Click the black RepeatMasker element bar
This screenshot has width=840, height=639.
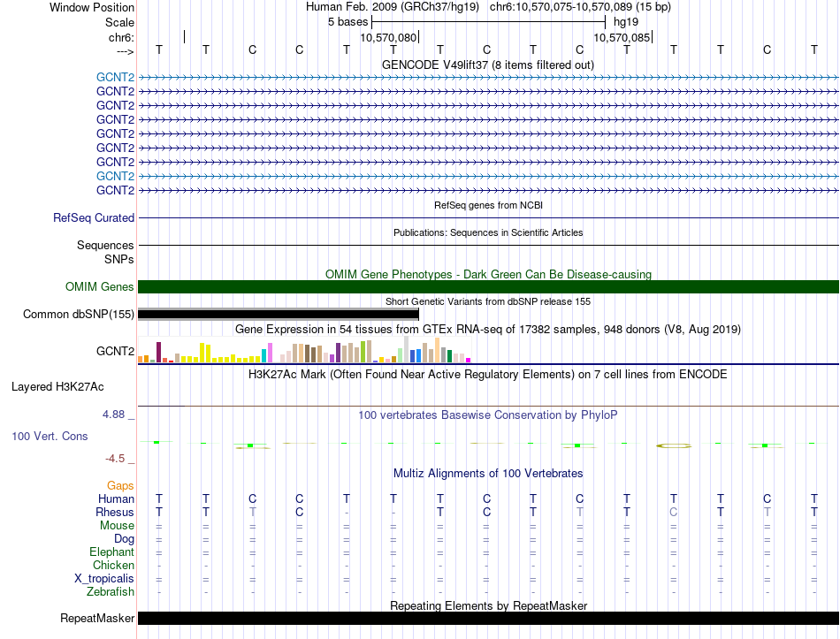[x=488, y=618]
